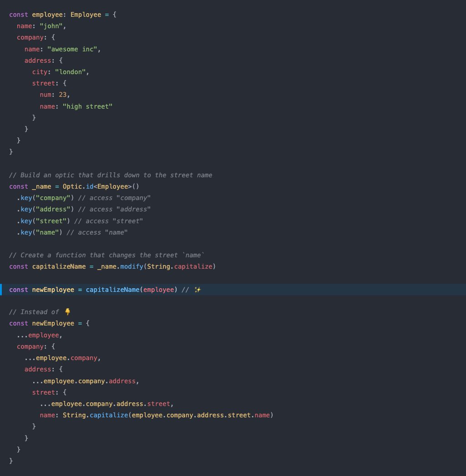Click the string "awesome inc"
The width and height of the screenshot is (466, 476).
(72, 49)
